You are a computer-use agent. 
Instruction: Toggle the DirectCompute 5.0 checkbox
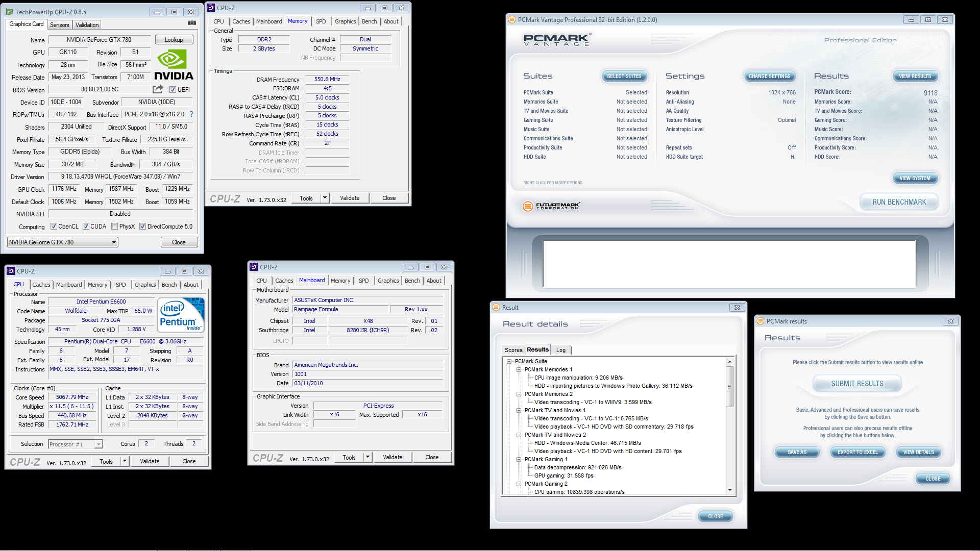[x=143, y=227]
